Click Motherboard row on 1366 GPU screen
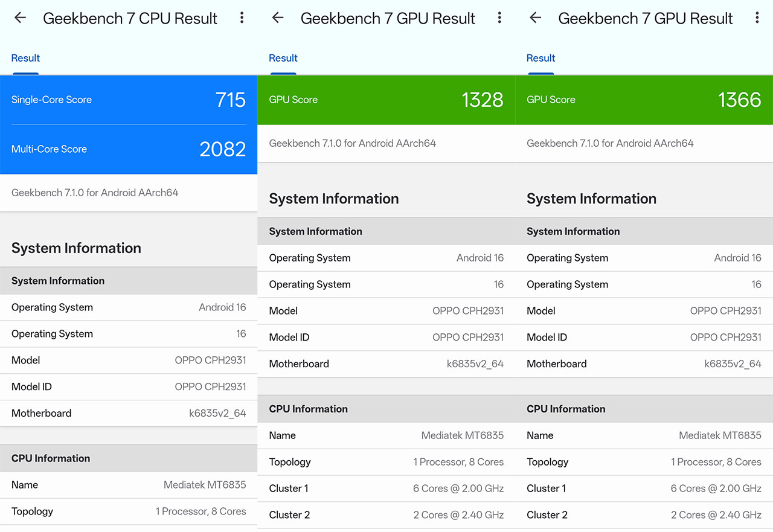This screenshot has height=532, width=773. tap(644, 364)
